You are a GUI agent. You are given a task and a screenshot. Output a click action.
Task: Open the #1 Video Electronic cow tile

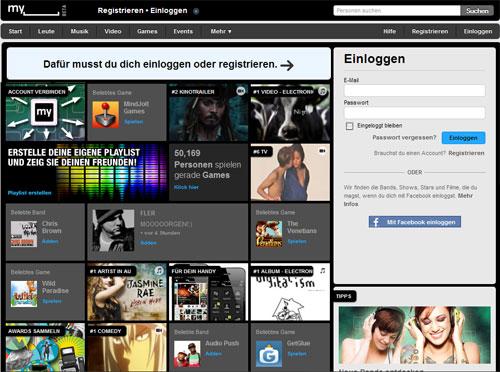coord(290,112)
